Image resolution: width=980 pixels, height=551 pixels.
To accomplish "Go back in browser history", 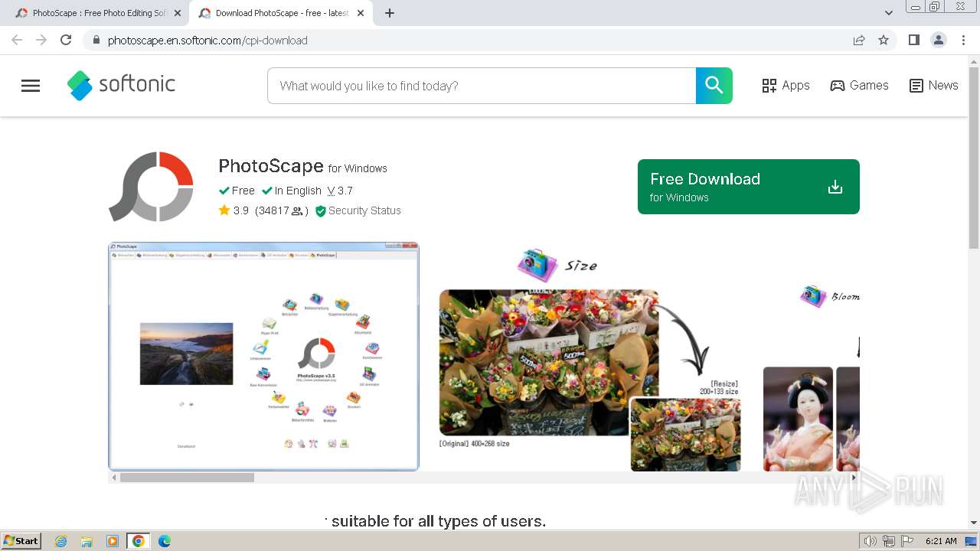I will (x=17, y=40).
